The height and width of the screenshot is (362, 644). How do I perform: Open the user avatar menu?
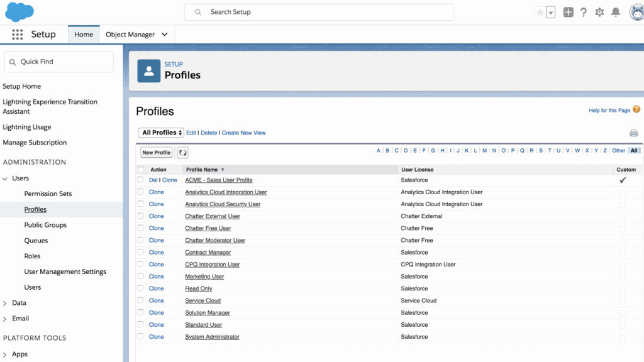tap(636, 13)
